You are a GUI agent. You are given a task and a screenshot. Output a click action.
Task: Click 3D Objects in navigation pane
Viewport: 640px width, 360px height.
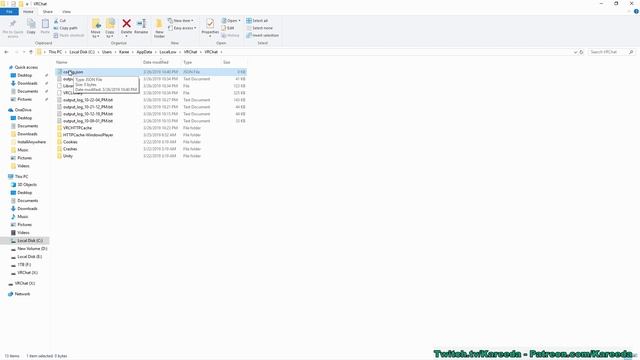27,184
